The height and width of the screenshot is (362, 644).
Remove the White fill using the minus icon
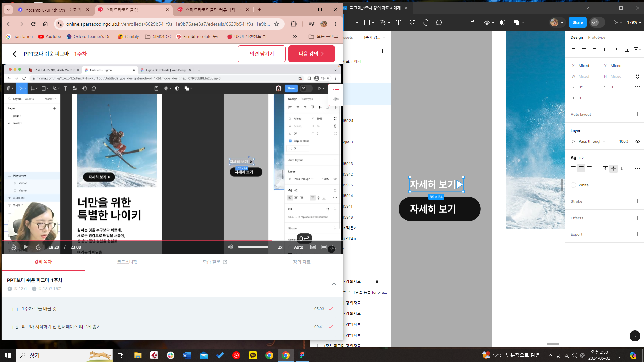(637, 185)
